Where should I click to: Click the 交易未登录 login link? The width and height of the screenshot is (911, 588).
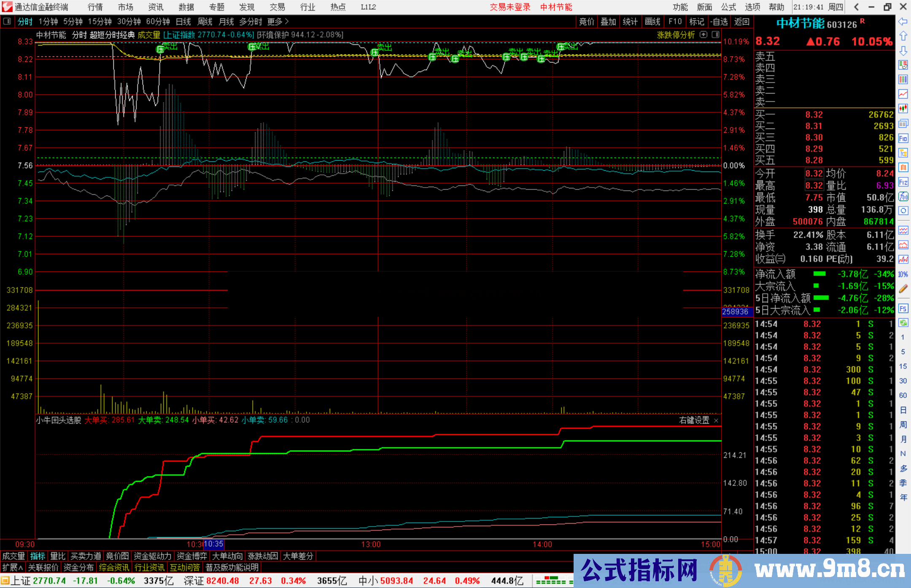point(510,7)
